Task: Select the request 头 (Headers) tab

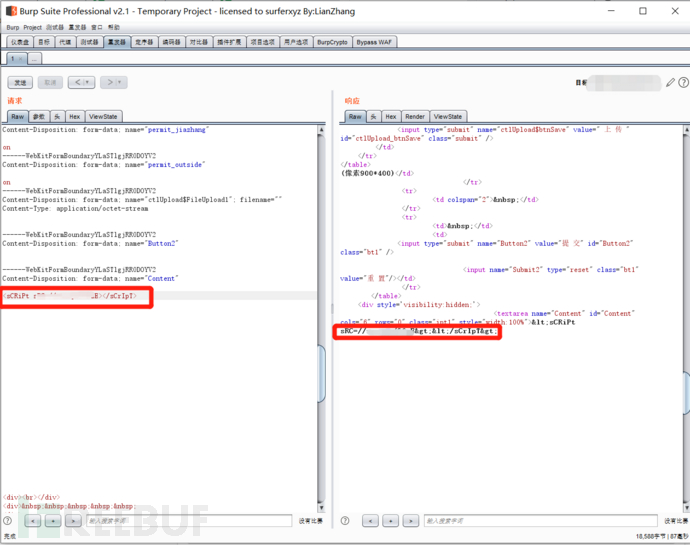Action: click(x=57, y=117)
